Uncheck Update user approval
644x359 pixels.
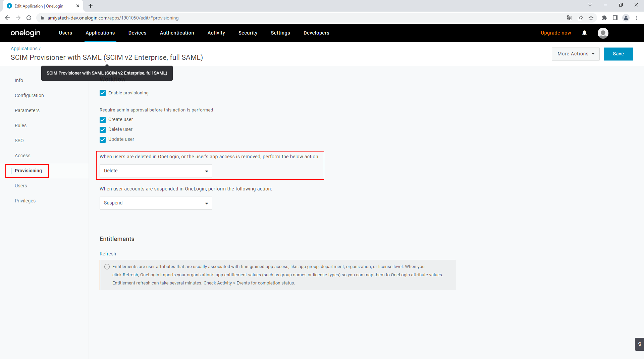(102, 140)
